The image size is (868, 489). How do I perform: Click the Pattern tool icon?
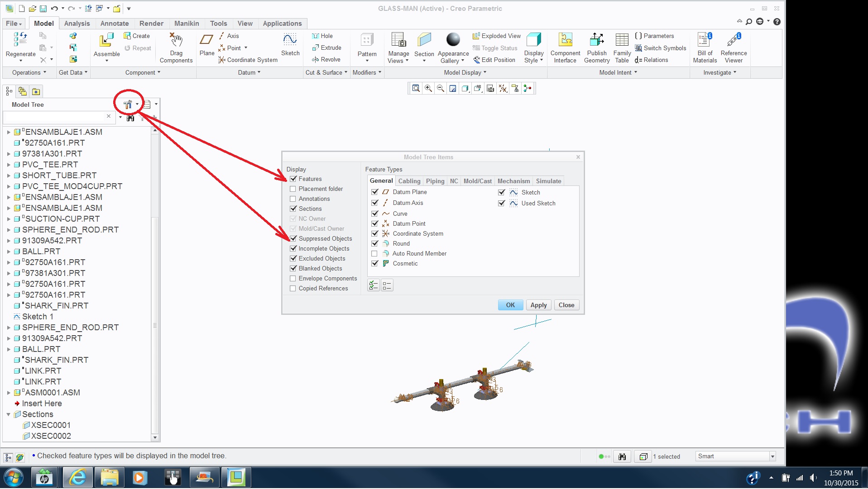click(367, 40)
